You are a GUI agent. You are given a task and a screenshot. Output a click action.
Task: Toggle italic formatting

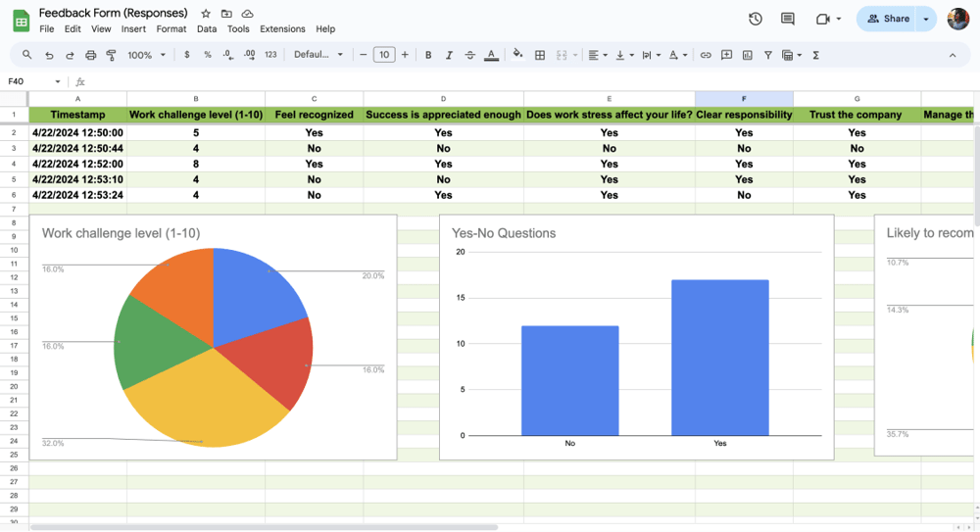click(449, 56)
